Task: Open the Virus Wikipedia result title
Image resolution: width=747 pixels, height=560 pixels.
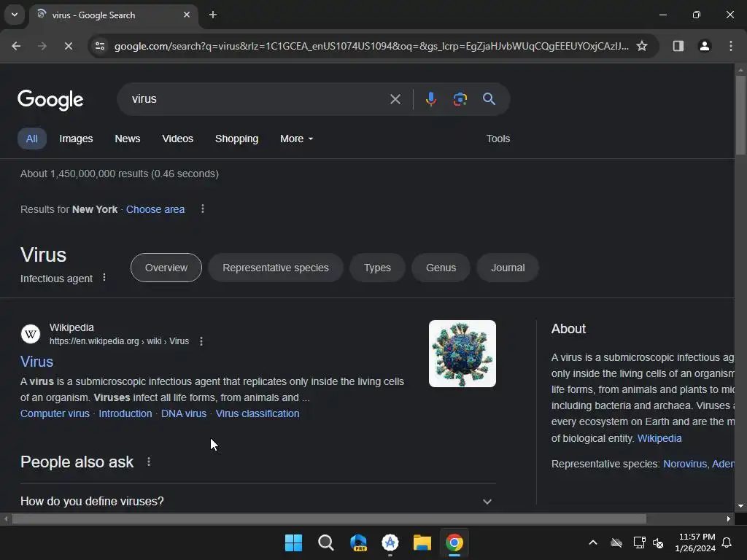Action: tap(36, 362)
